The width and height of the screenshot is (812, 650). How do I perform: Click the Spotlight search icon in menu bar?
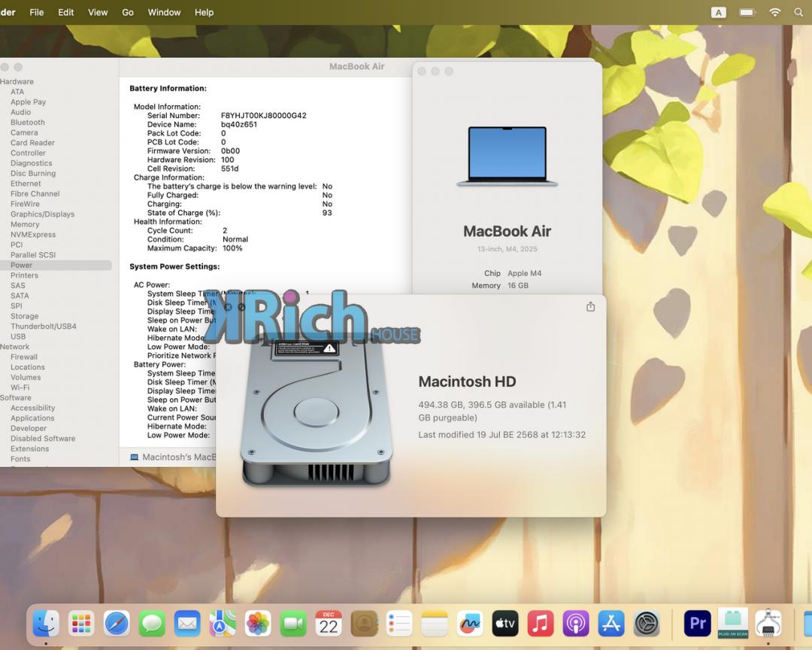(x=798, y=13)
